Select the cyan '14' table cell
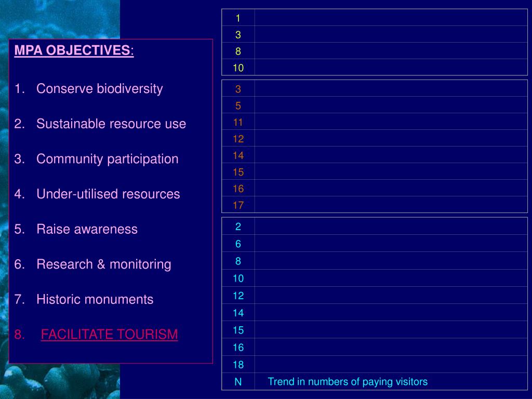 pyautogui.click(x=238, y=313)
